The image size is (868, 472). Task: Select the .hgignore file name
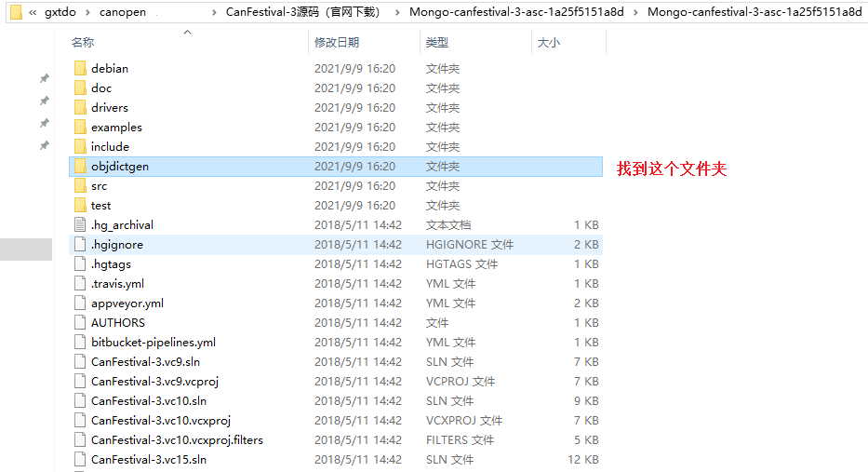click(x=117, y=244)
